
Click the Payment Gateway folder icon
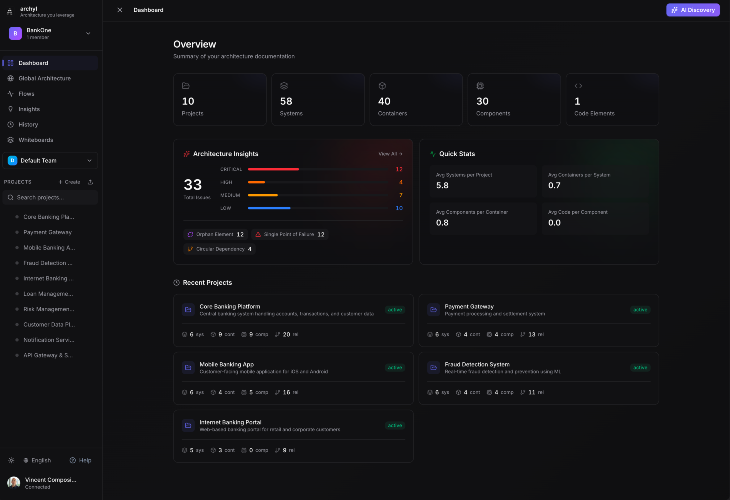[433, 310]
